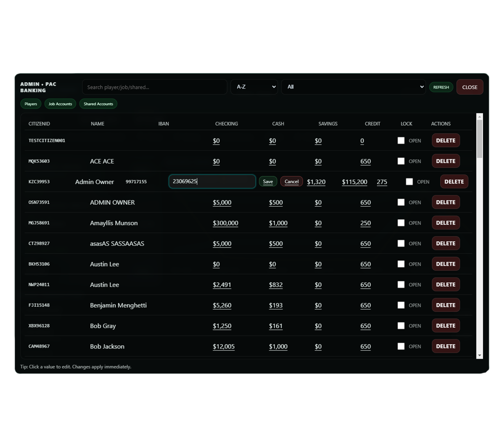This screenshot has height=447, width=504.
Task: Switch to the Job Accounts tab
Action: point(60,104)
